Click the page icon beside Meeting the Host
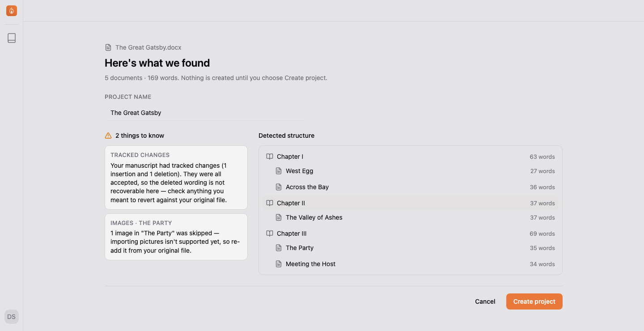 [279, 264]
